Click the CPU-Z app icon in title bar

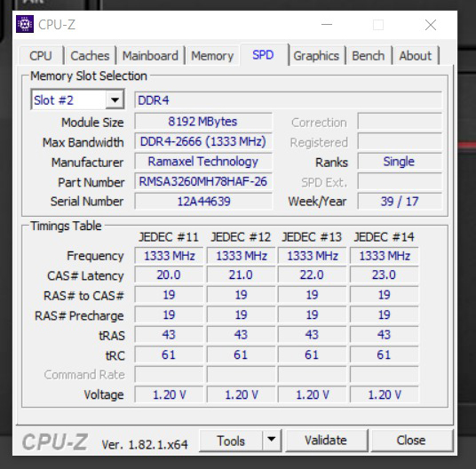[25, 24]
